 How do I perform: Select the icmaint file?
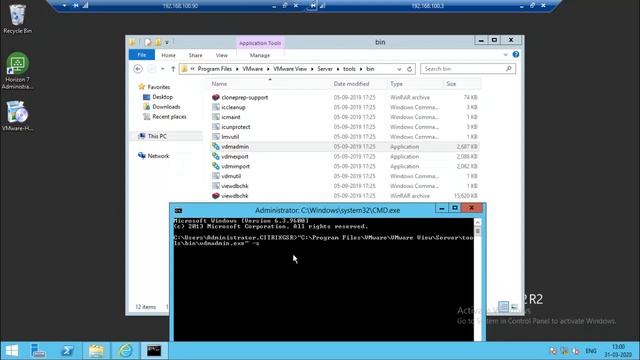tap(231, 117)
